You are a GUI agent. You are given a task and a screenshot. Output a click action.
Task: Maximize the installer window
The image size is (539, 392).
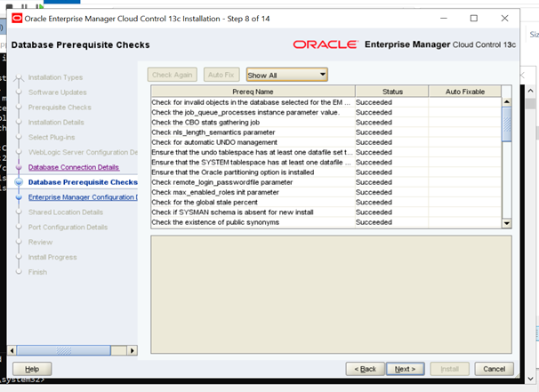click(x=473, y=18)
